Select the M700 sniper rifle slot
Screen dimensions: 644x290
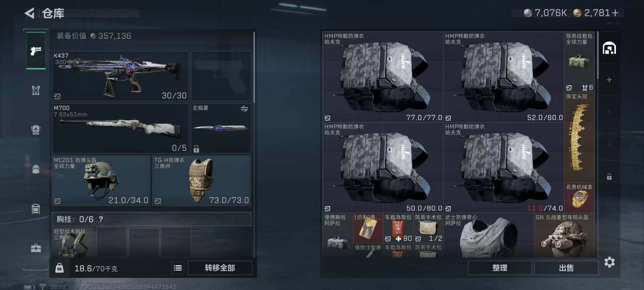coord(120,128)
